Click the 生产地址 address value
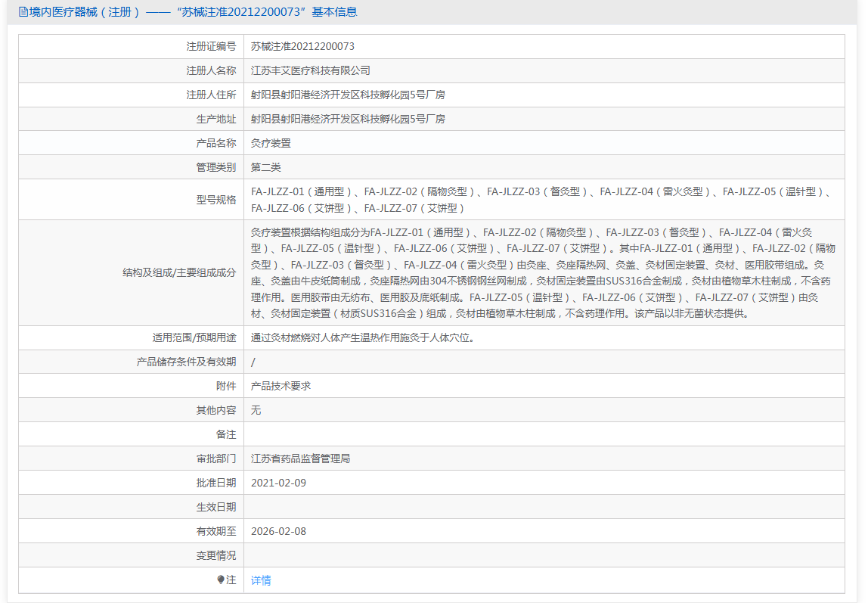 pyautogui.click(x=349, y=119)
